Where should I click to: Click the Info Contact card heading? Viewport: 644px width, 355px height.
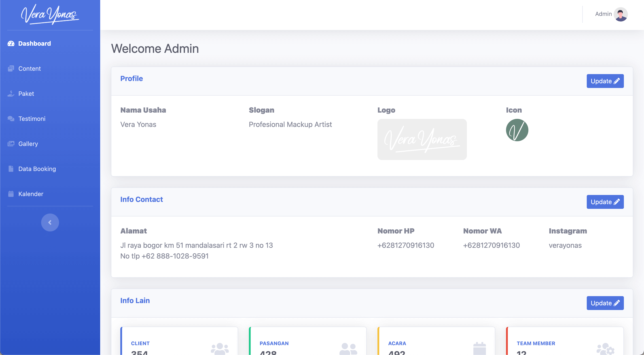[142, 199]
